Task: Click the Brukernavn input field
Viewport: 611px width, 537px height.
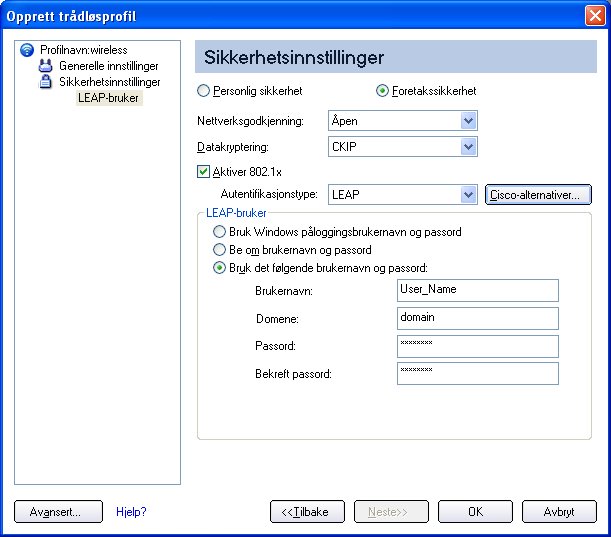Action: point(478,290)
